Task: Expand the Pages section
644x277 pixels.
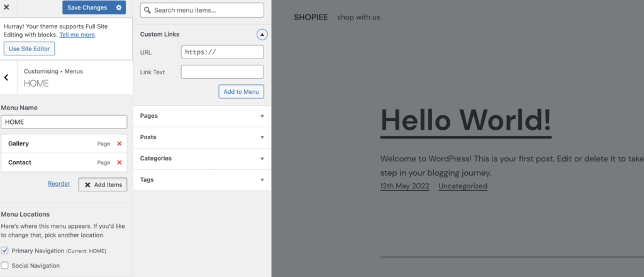Action: point(262,116)
